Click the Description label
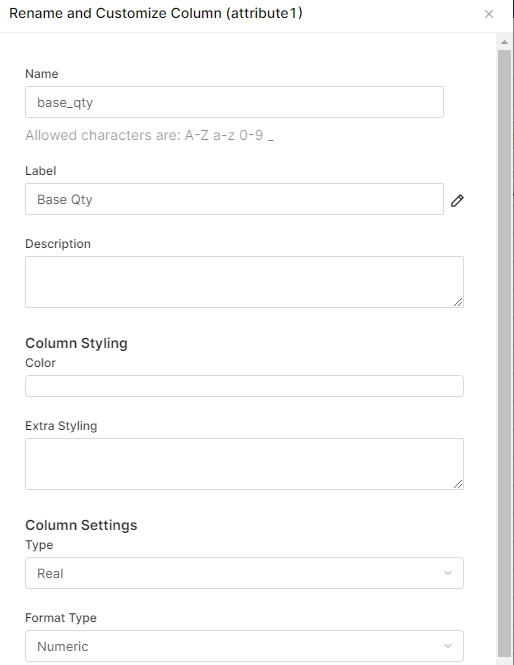 click(x=58, y=244)
